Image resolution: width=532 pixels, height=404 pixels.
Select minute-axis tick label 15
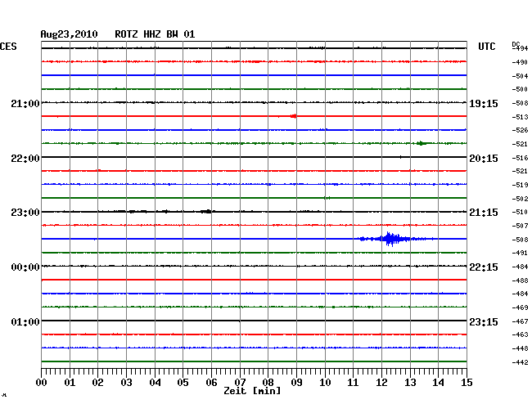[467, 382]
